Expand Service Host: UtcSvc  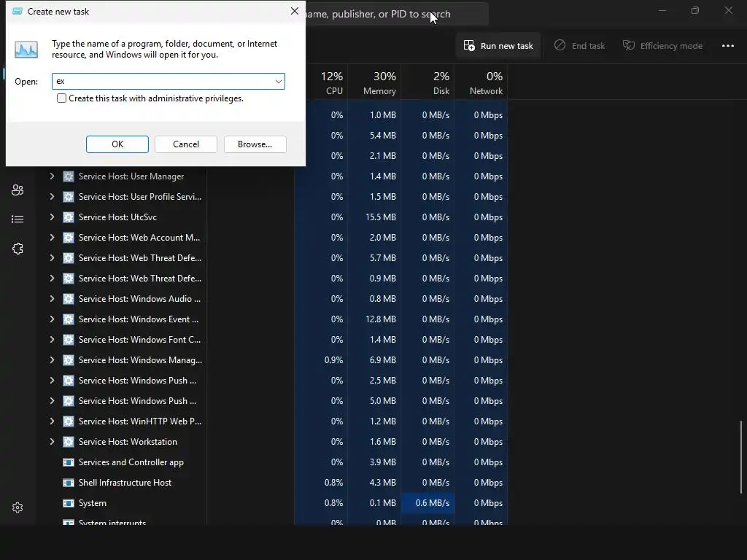coord(52,217)
